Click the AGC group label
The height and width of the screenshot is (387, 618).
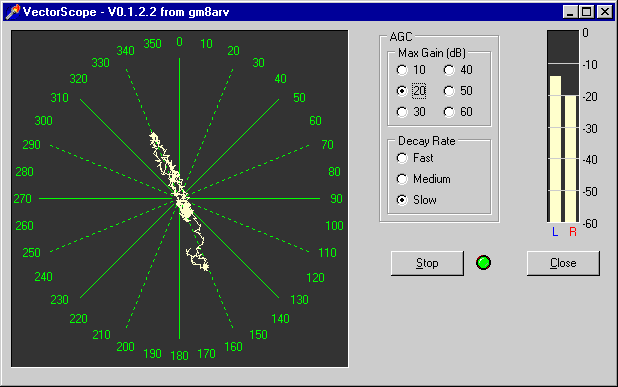[401, 37]
